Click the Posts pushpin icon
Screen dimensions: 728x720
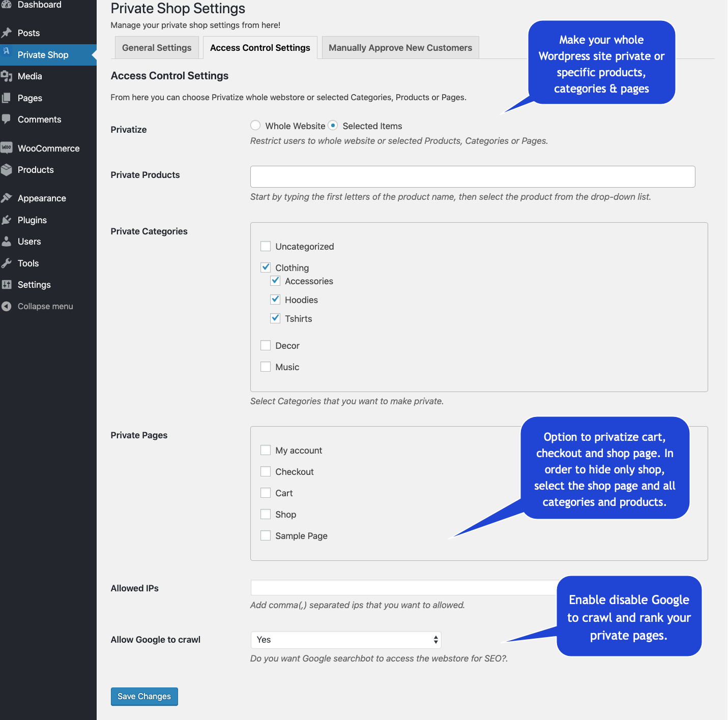pos(8,33)
